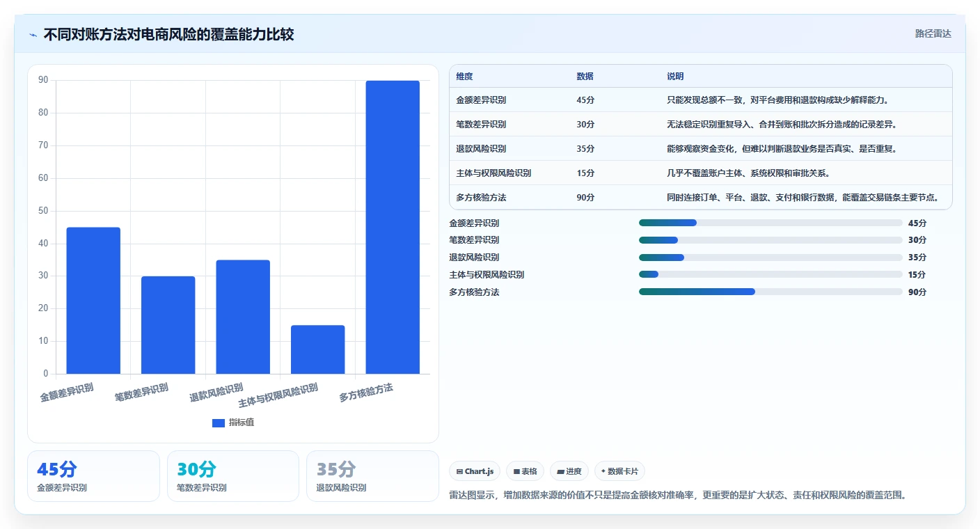Click the 15分 label beside progress bars
Image resolution: width=980 pixels, height=529 pixels.
pos(917,275)
